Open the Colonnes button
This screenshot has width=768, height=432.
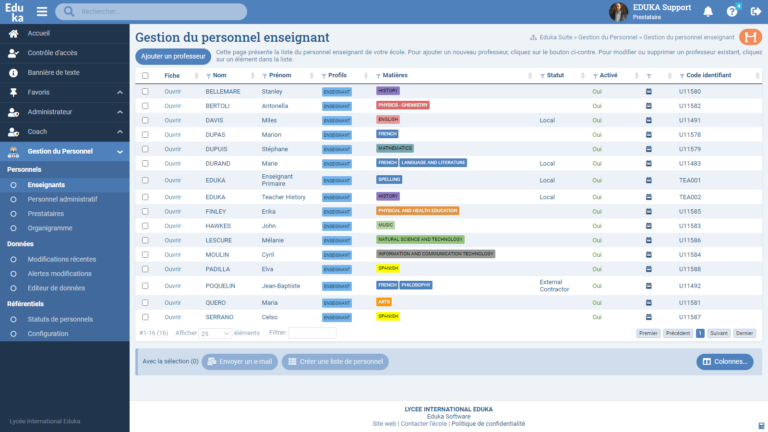(725, 361)
